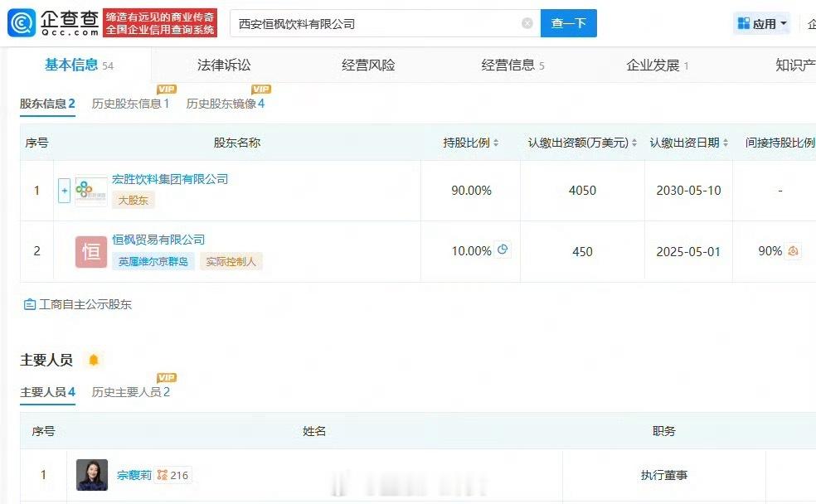
Task: Click the 姓名 column header
Action: (x=314, y=431)
